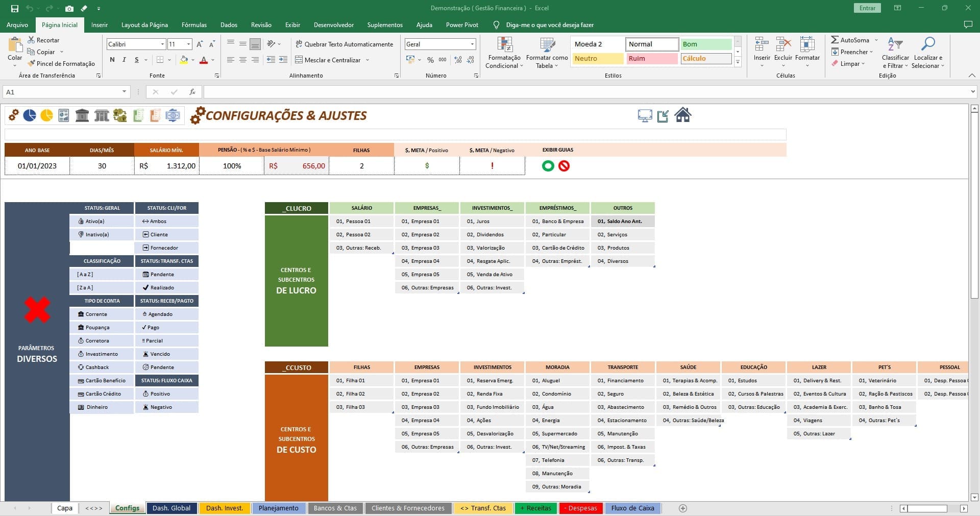
Task: Expand the cell styles gallery more arrow
Action: (x=738, y=62)
